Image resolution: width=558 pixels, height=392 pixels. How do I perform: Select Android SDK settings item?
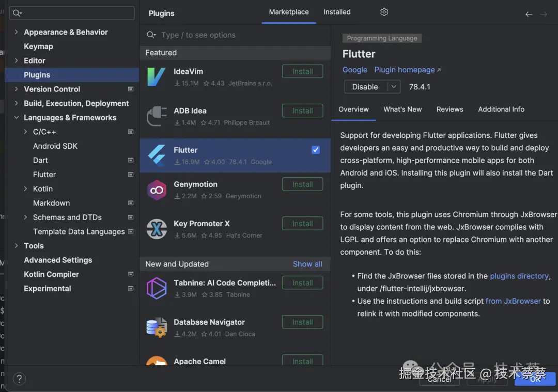pyautogui.click(x=55, y=146)
